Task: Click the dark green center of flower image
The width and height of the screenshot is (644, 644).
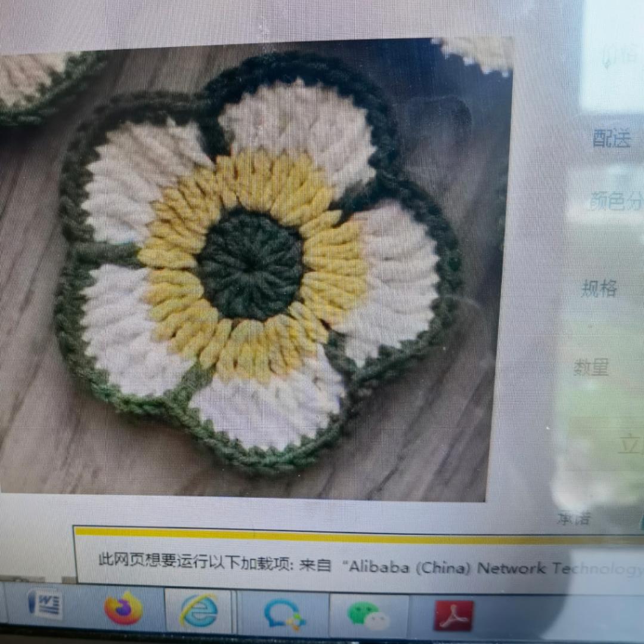Action: pyautogui.click(x=251, y=265)
